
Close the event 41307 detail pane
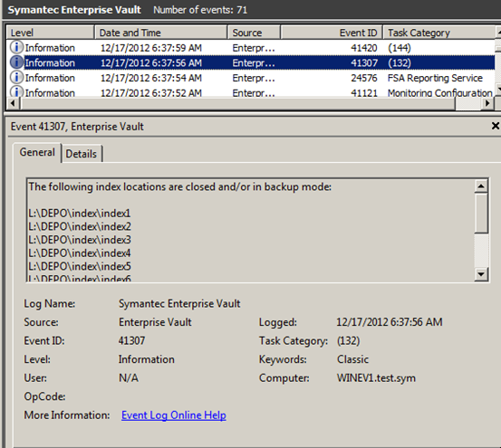pyautogui.click(x=495, y=126)
